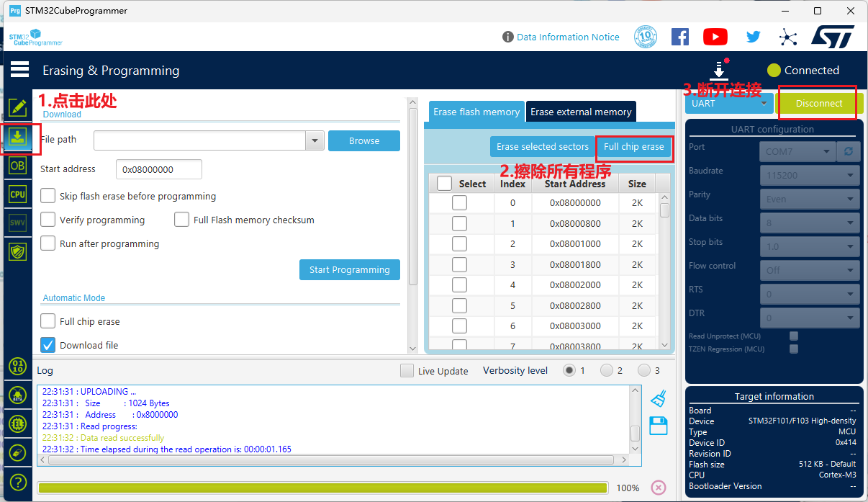This screenshot has height=502, width=868.
Task: Expand the File path dropdown arrow
Action: [314, 141]
